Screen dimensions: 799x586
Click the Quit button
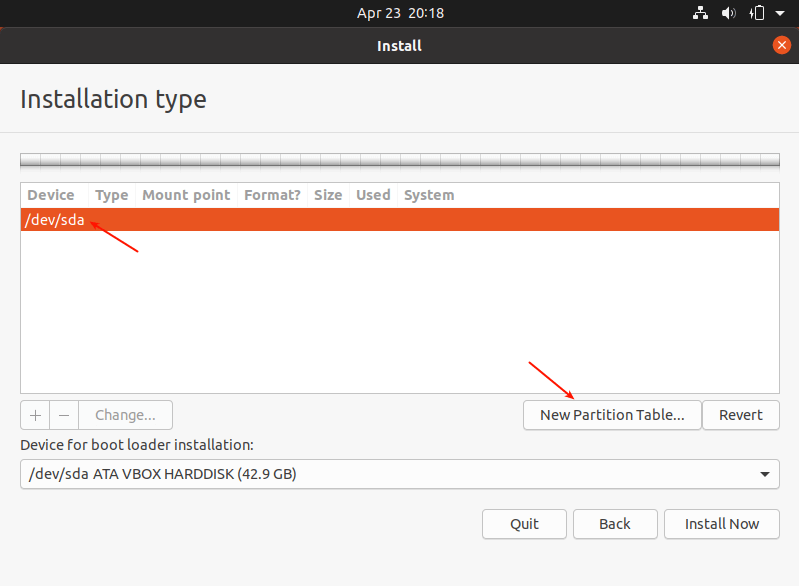[x=524, y=524]
